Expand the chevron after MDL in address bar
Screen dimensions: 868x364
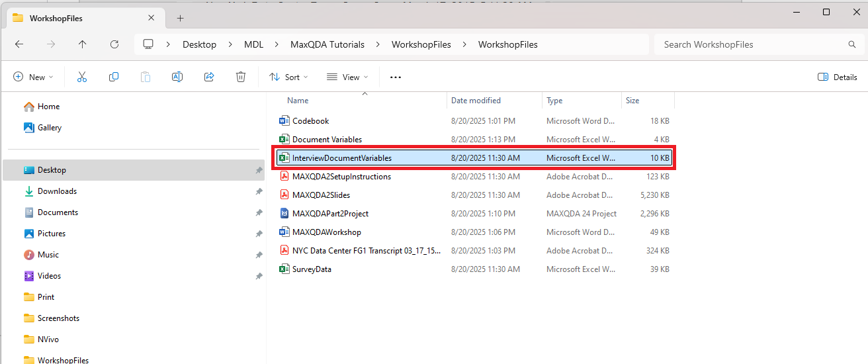(277, 44)
